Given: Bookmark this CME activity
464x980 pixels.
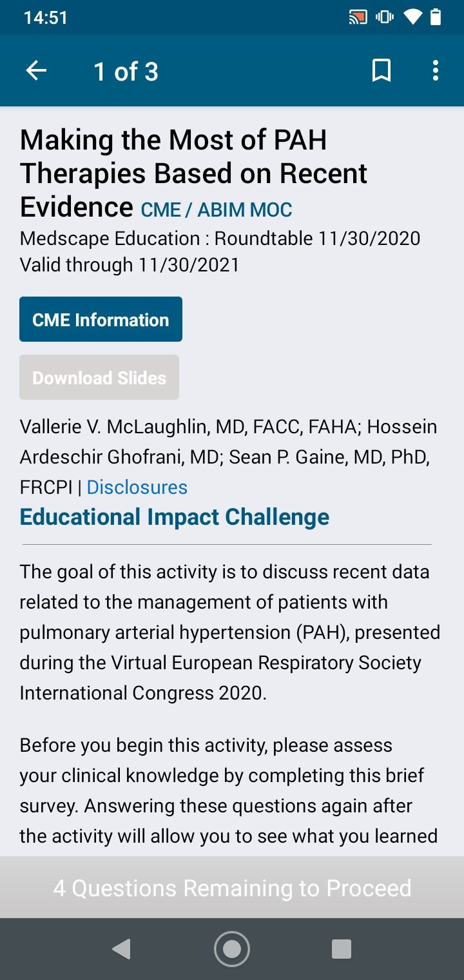Looking at the screenshot, I should tap(382, 71).
